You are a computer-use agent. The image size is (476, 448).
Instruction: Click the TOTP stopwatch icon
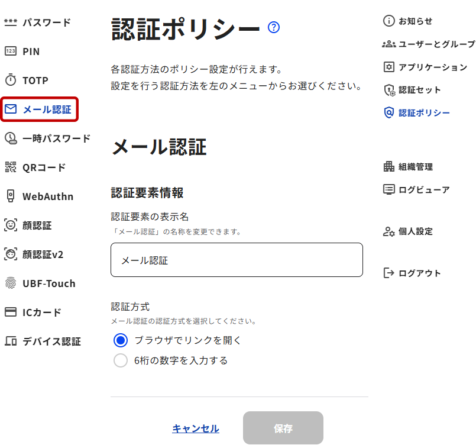pyautogui.click(x=11, y=80)
